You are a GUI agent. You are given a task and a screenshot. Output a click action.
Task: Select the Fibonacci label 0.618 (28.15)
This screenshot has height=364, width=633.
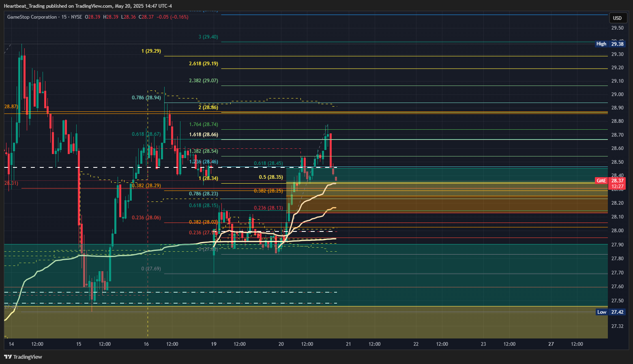(x=204, y=206)
